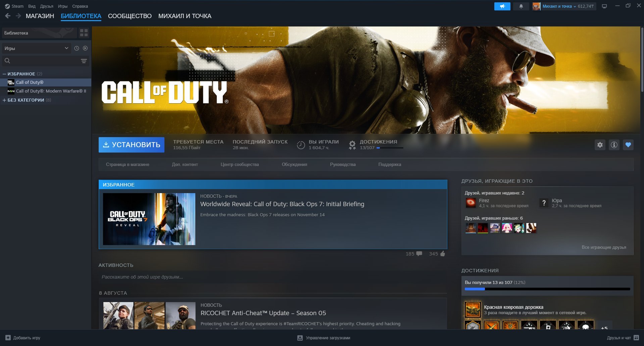Click the activity post input field

273,277
